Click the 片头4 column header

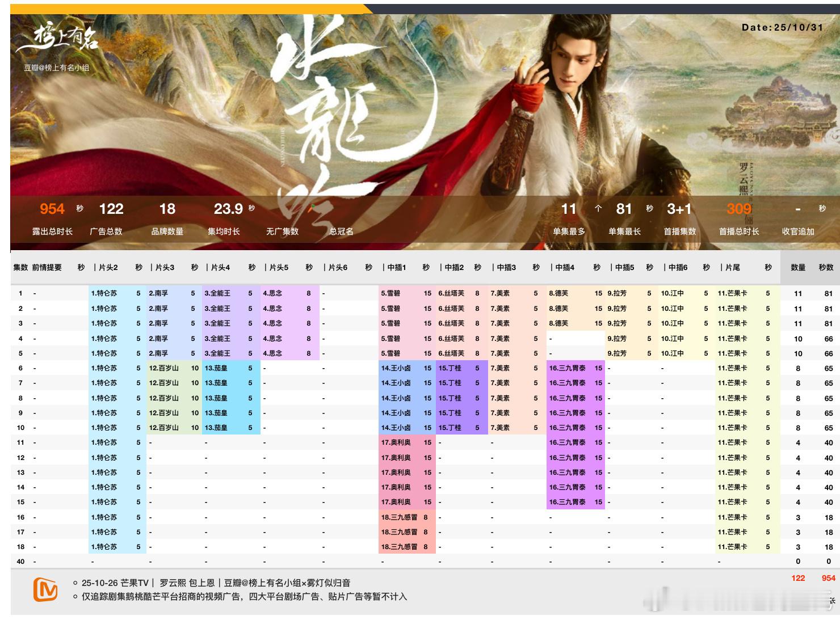tap(219, 267)
